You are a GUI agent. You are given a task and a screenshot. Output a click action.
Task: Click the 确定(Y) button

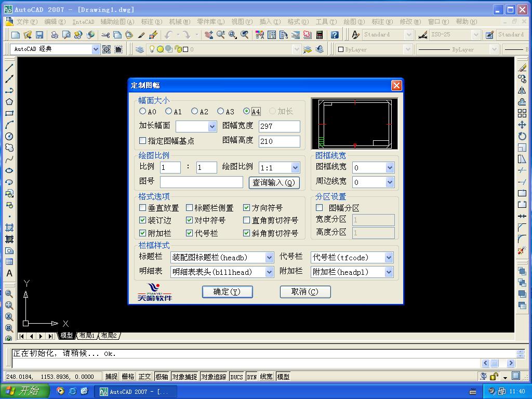tap(228, 292)
